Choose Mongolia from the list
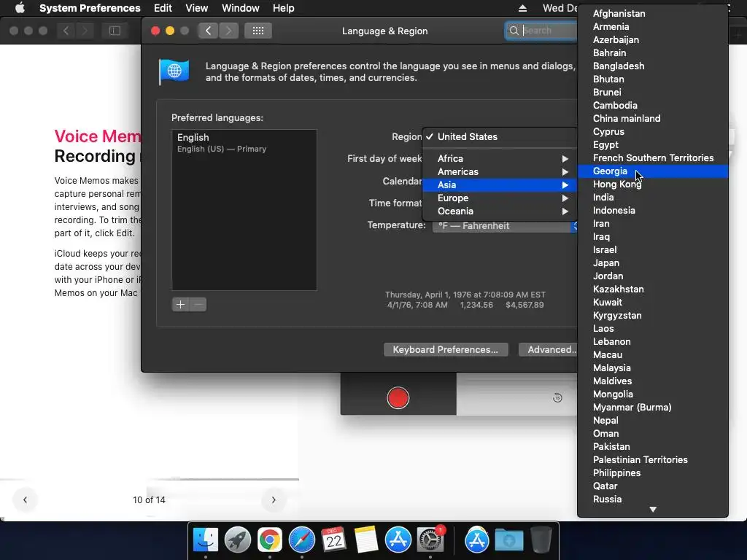The height and width of the screenshot is (560, 747). click(x=653, y=394)
